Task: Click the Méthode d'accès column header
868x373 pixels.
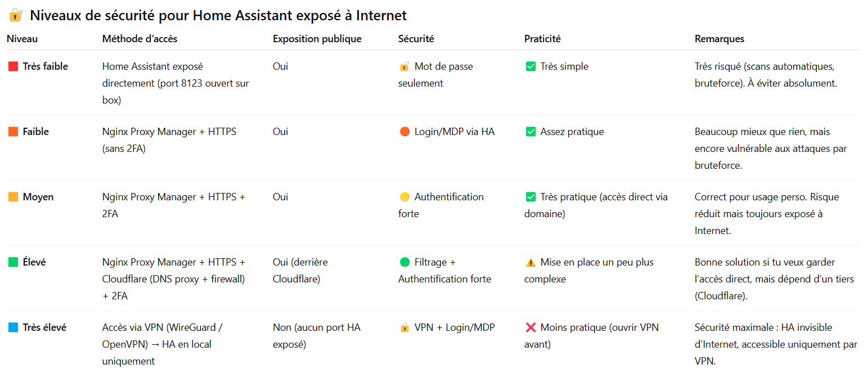Action: [x=140, y=39]
